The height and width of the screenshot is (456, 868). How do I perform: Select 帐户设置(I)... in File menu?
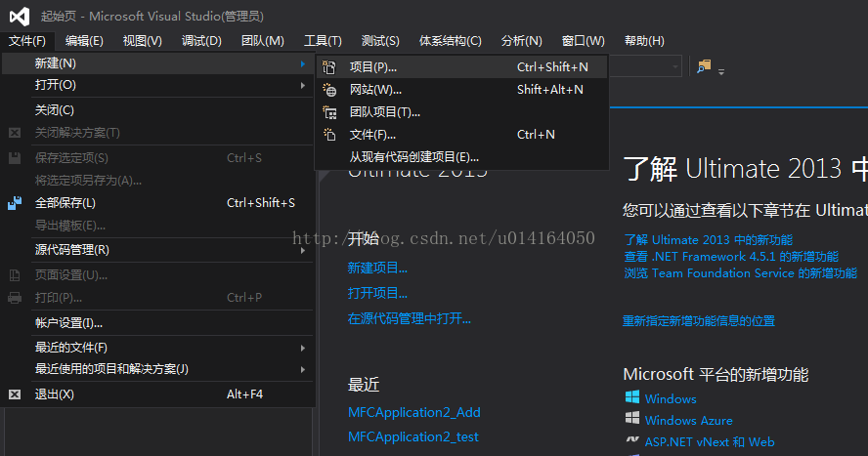[x=157, y=323]
